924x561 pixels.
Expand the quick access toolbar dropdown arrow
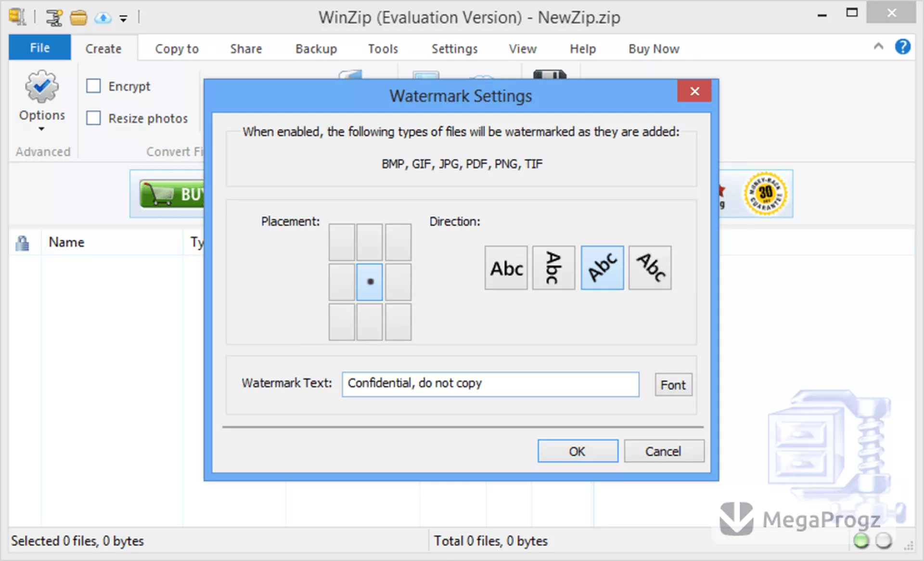click(x=124, y=19)
